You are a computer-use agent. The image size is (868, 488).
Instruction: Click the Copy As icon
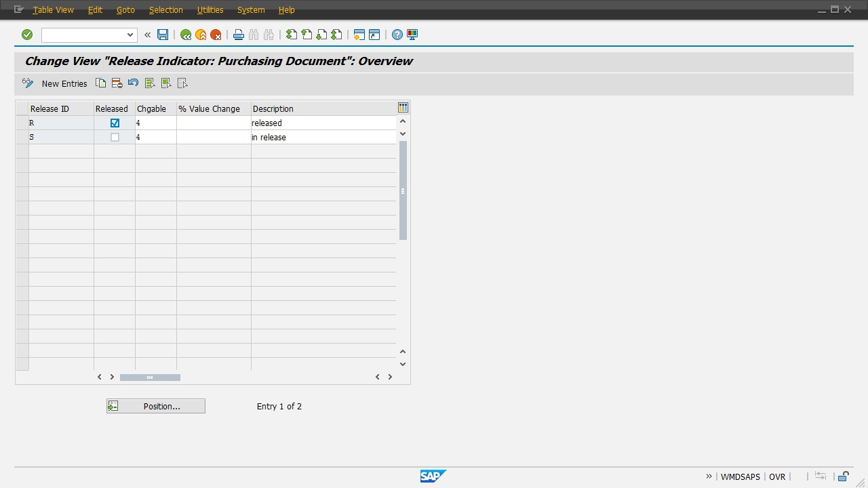(x=100, y=83)
